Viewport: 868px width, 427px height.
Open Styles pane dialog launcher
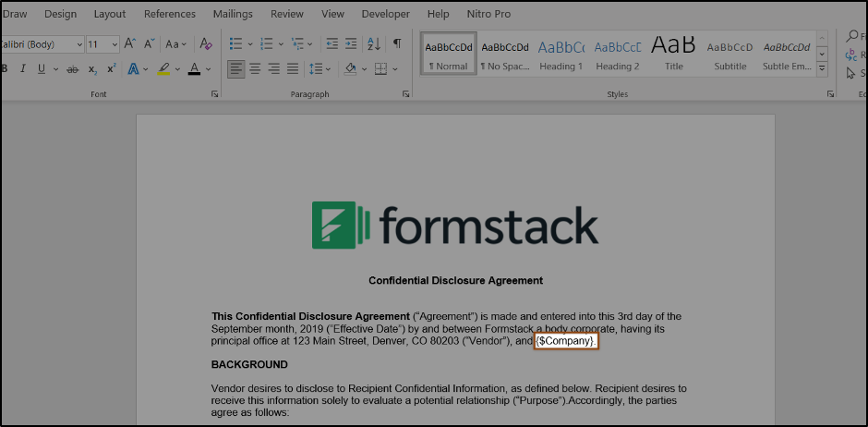click(x=830, y=94)
